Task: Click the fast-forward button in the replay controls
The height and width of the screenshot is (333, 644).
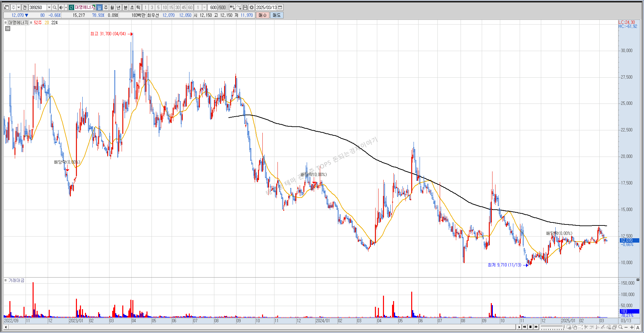Action: (x=536, y=327)
